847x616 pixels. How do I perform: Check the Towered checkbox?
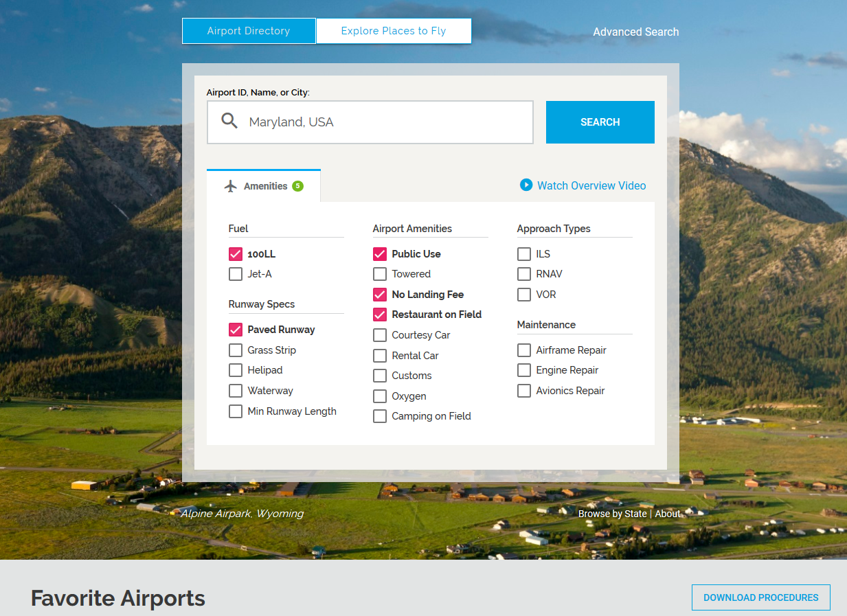[380, 274]
